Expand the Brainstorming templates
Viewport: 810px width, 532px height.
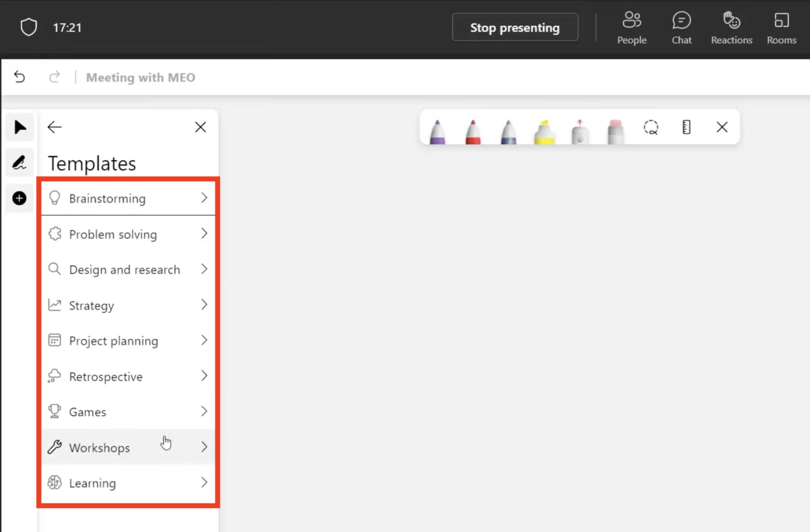tap(128, 198)
